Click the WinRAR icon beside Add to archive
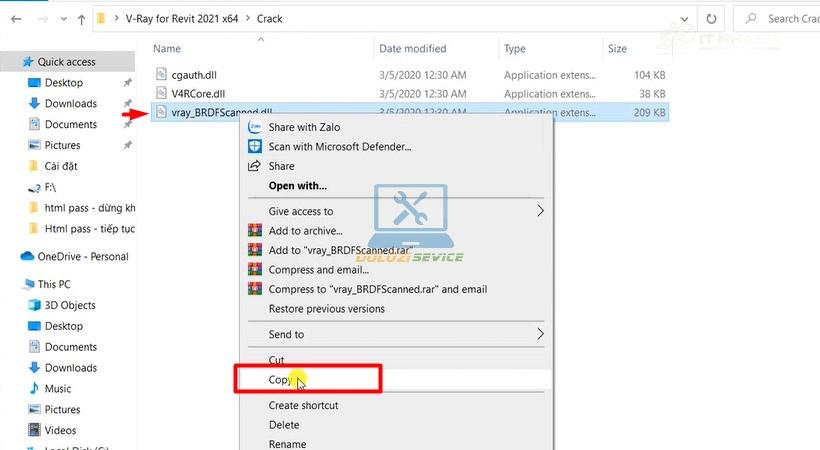The height and width of the screenshot is (450, 820). 255,230
